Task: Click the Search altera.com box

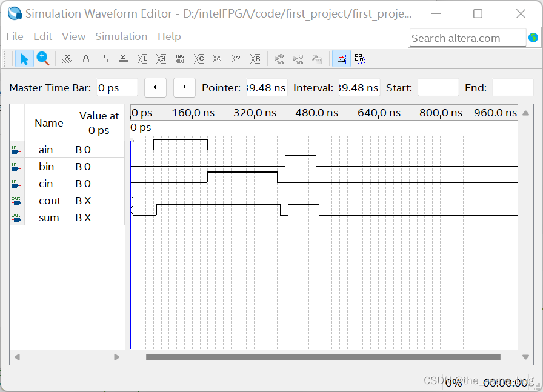Action: click(x=468, y=38)
